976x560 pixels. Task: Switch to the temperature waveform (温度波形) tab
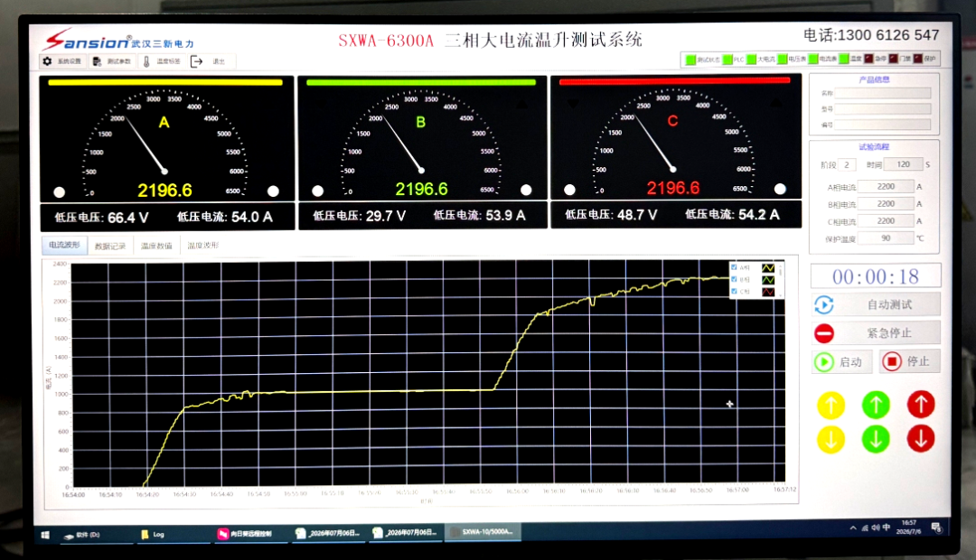203,245
